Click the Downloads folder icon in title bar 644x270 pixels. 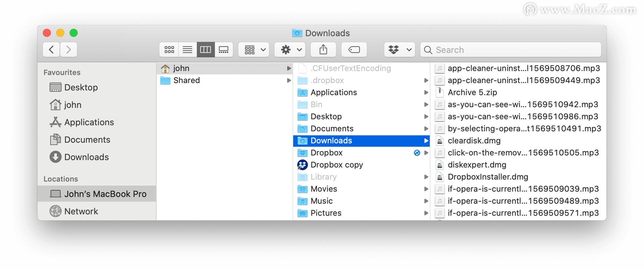[297, 33]
